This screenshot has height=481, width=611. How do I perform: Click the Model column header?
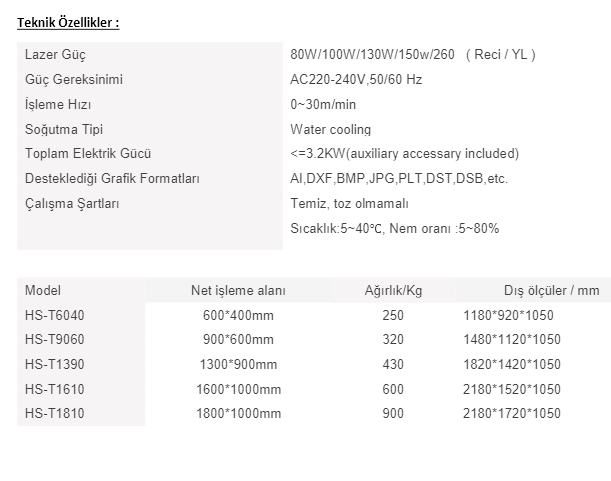point(43,290)
